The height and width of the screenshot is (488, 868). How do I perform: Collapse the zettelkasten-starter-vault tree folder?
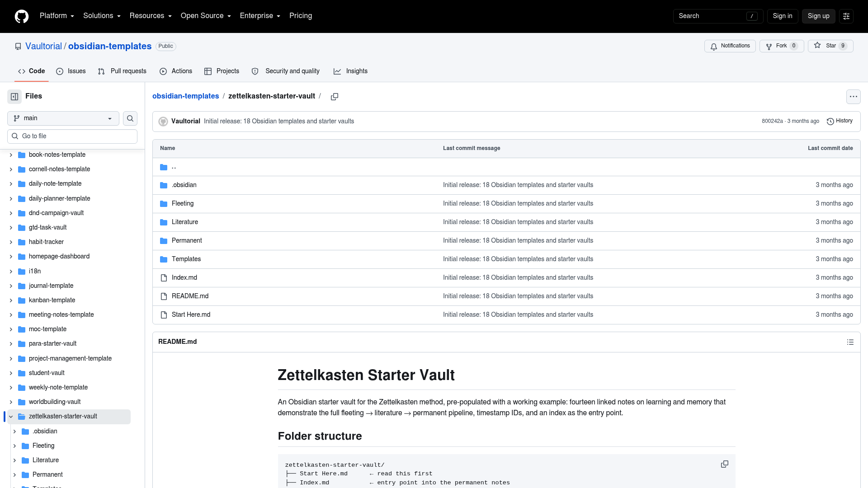[x=11, y=417]
